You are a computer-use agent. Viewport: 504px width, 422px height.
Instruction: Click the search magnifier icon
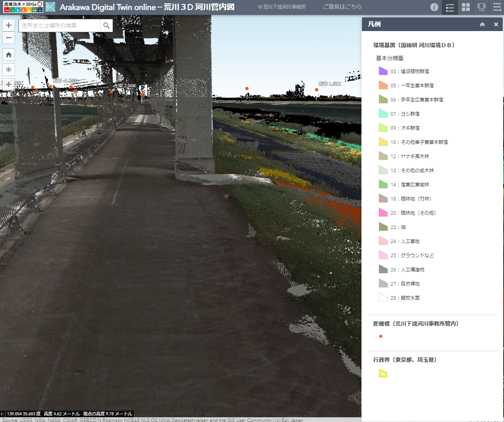[x=106, y=25]
